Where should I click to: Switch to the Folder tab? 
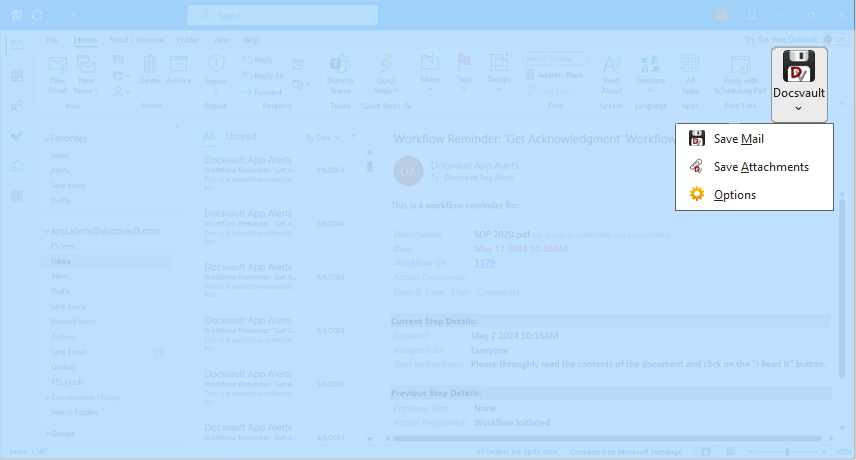(x=188, y=40)
